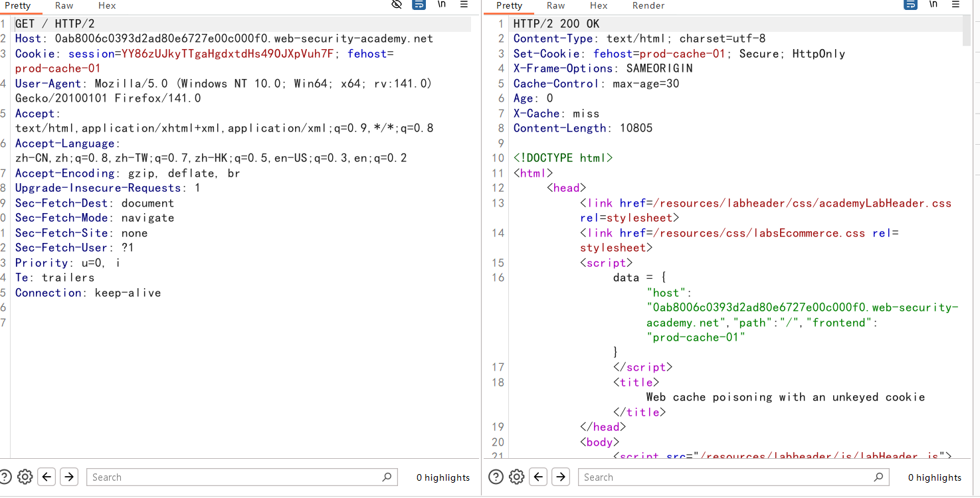Go to previous match in response search
The width and height of the screenshot is (980, 498).
point(538,477)
